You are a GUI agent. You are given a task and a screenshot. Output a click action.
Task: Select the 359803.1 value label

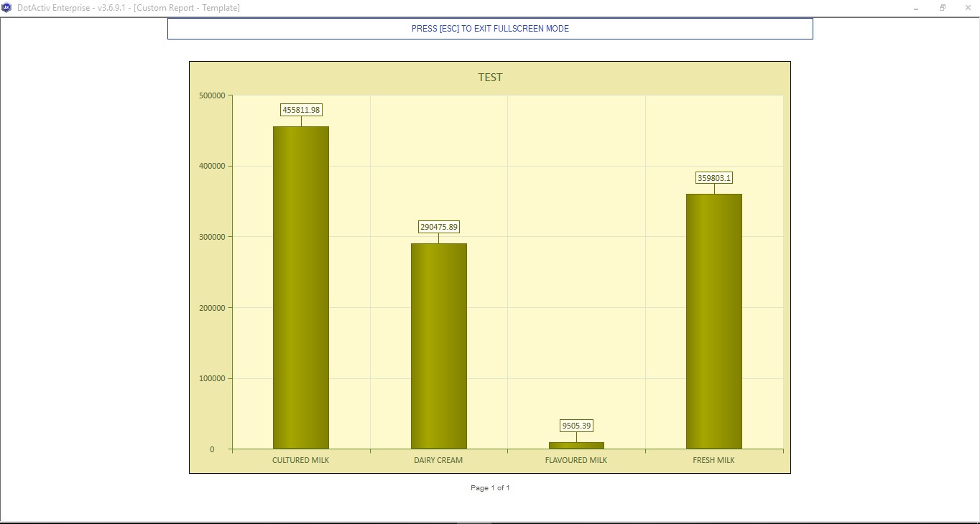tap(714, 178)
